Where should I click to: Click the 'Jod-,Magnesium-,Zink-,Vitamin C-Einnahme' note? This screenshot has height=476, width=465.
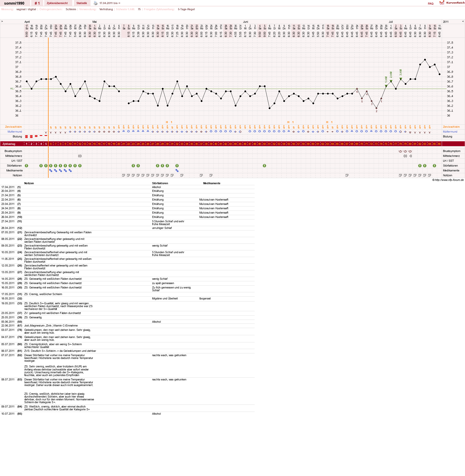(x=51, y=326)
